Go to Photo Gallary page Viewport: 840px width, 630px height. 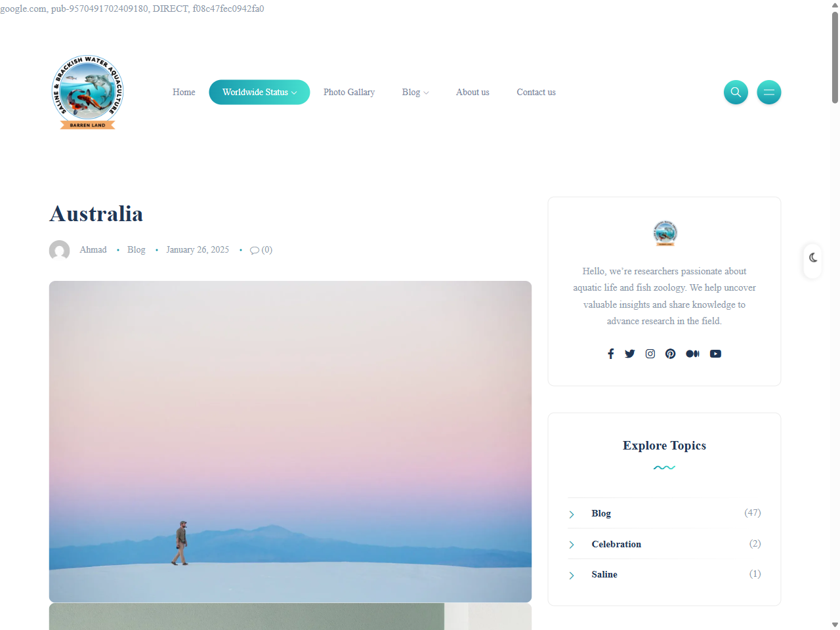pos(349,93)
